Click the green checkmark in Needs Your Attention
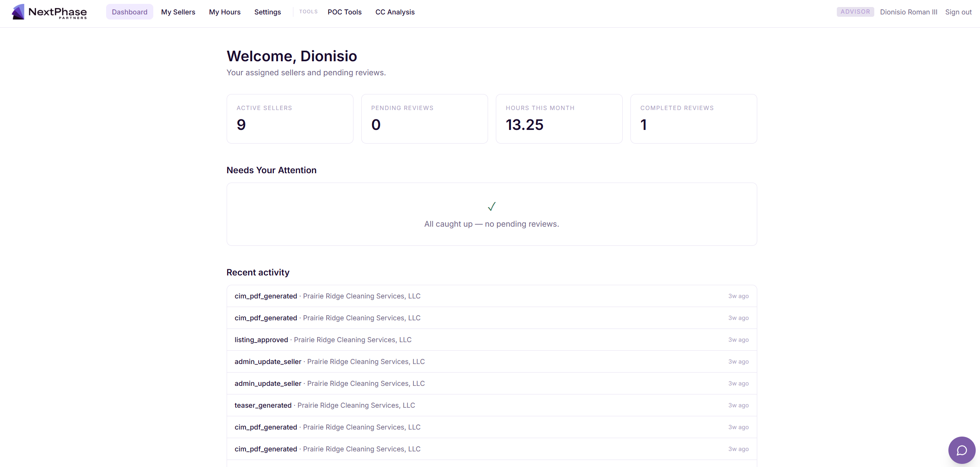 (492, 206)
